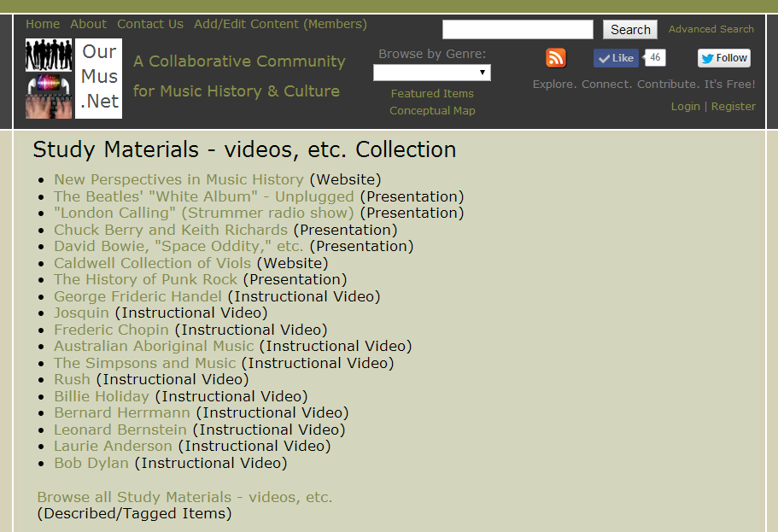Browse all Study Materials - videos, etc.

(x=184, y=497)
